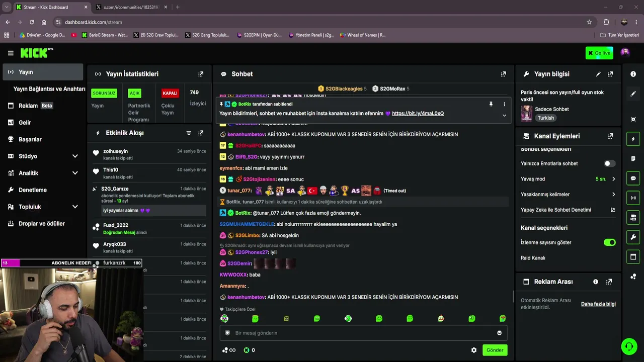
Task: Expand the Stüdyo sidebar section
Action: [75, 156]
